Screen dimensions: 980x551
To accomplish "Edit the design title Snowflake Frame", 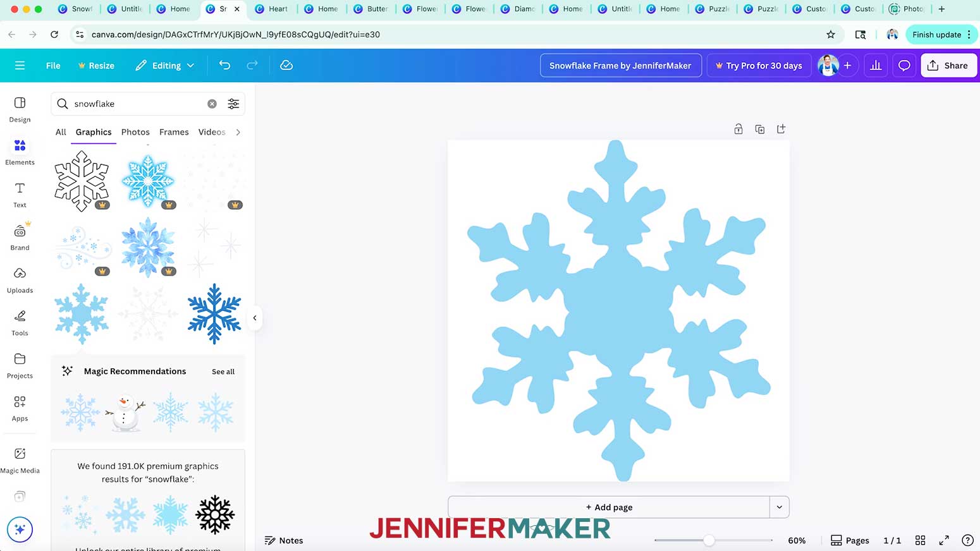I will coord(620,65).
